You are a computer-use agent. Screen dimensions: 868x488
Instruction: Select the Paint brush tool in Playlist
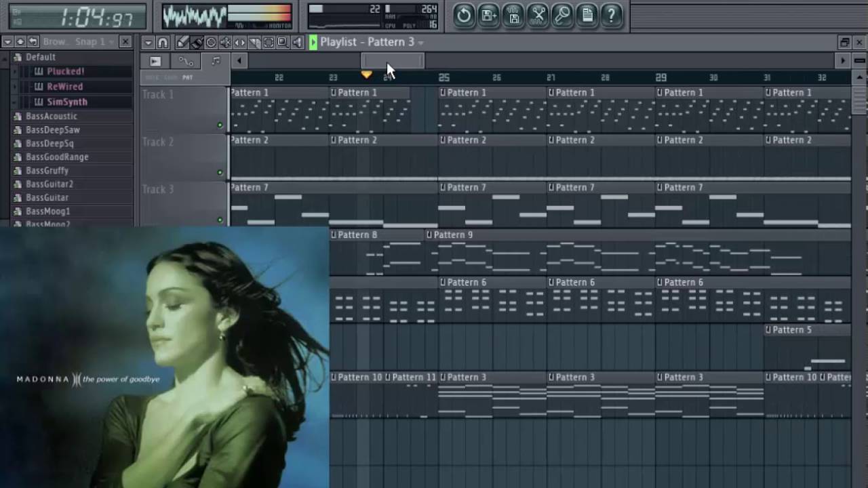click(197, 43)
